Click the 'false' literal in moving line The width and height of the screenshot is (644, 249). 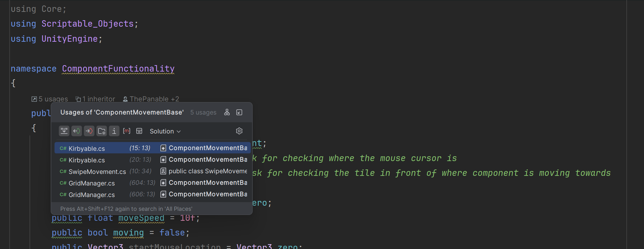coord(172,233)
